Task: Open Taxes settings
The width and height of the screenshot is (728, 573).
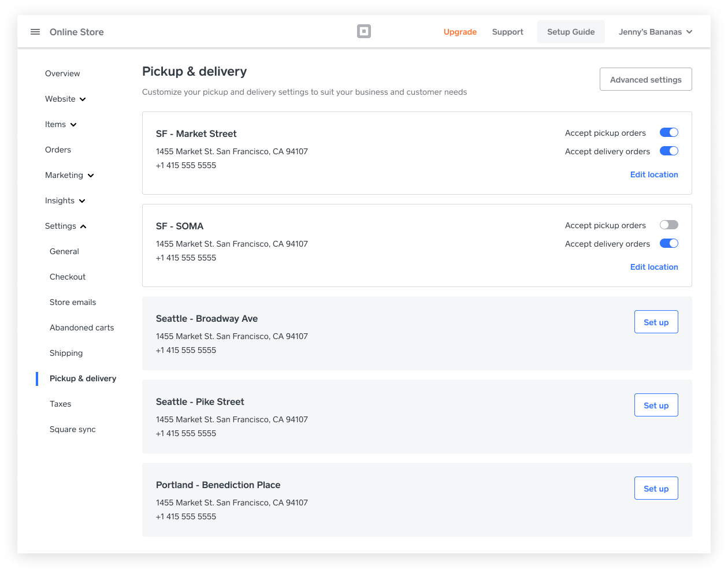Action: [60, 404]
